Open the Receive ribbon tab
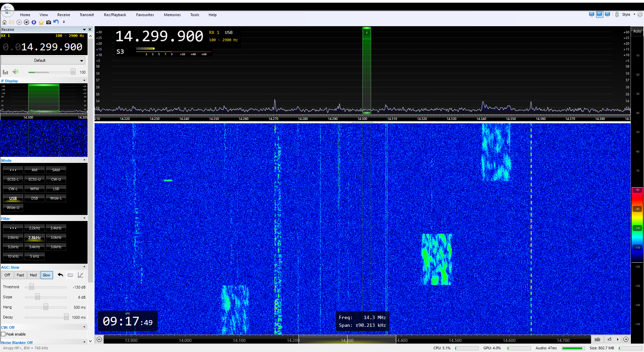 click(x=64, y=15)
